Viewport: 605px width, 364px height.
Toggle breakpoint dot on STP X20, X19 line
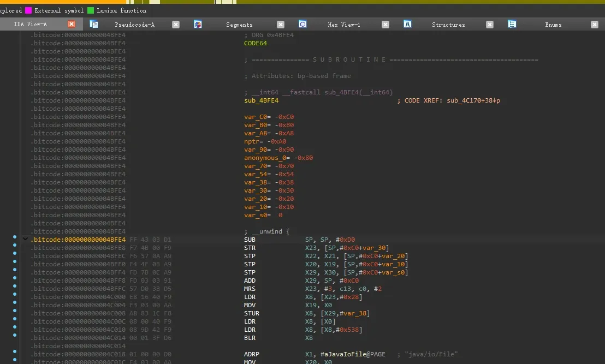click(x=15, y=261)
